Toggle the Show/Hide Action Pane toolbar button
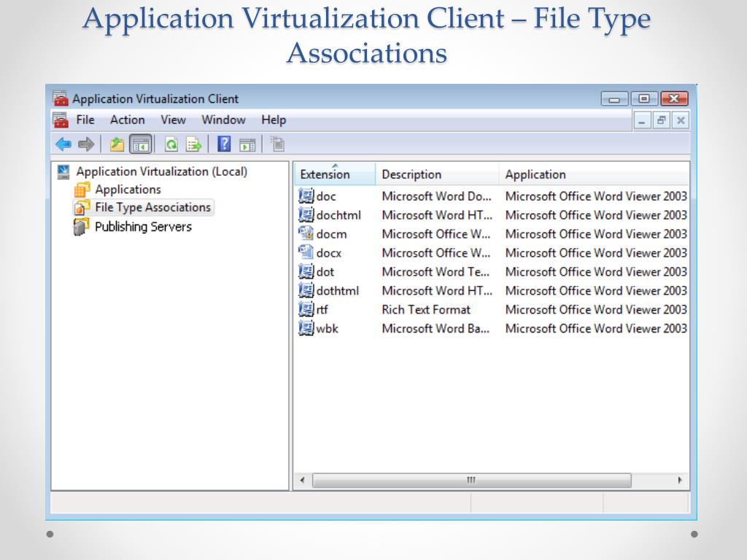Viewport: 747px width, 560px height. pos(247,144)
